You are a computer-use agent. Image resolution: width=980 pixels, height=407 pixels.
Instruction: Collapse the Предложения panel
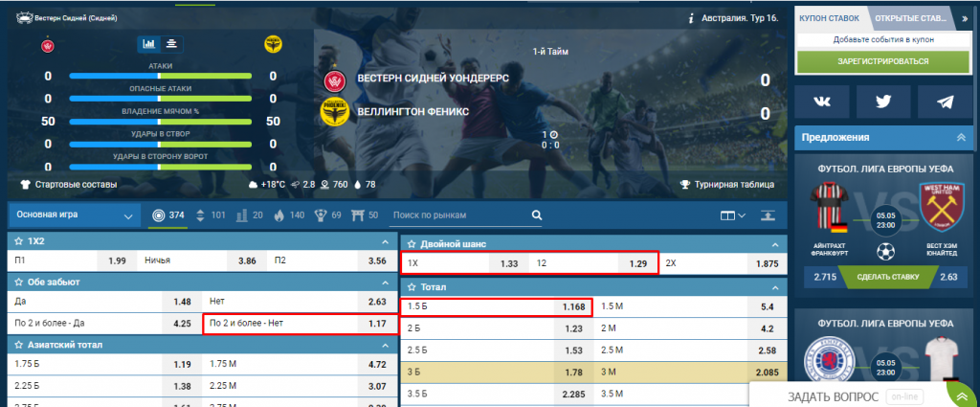[962, 137]
